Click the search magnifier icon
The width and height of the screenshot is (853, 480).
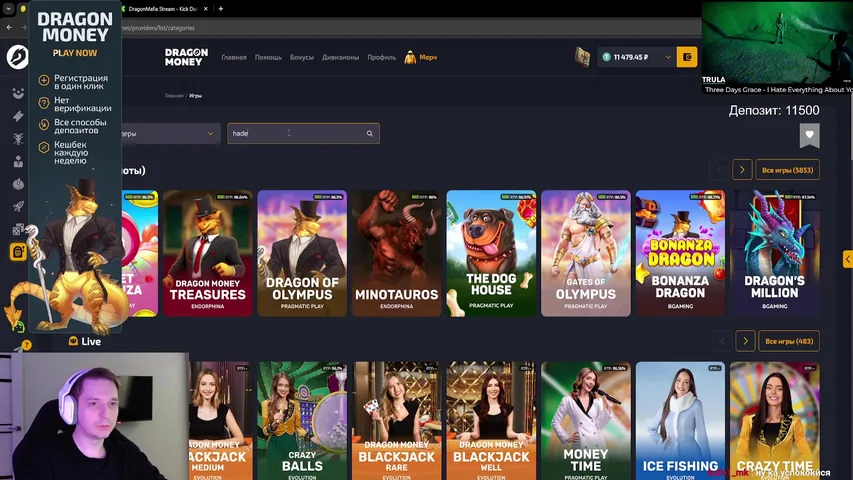point(369,133)
